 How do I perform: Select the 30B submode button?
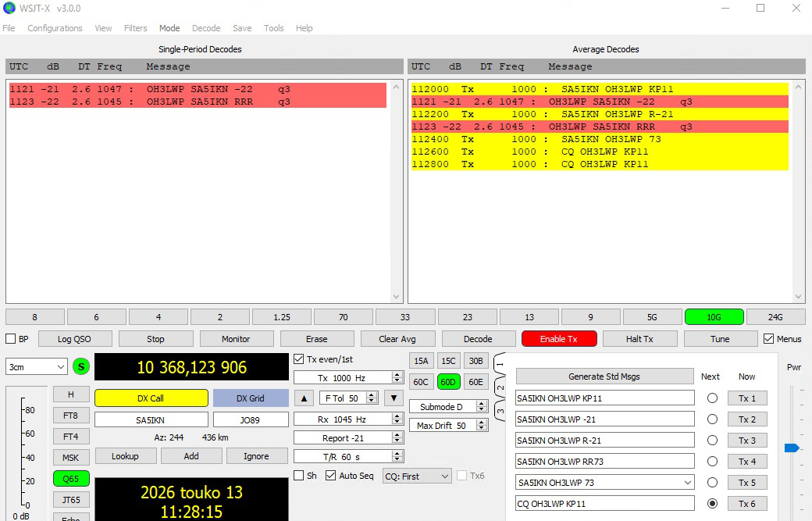[x=476, y=361]
